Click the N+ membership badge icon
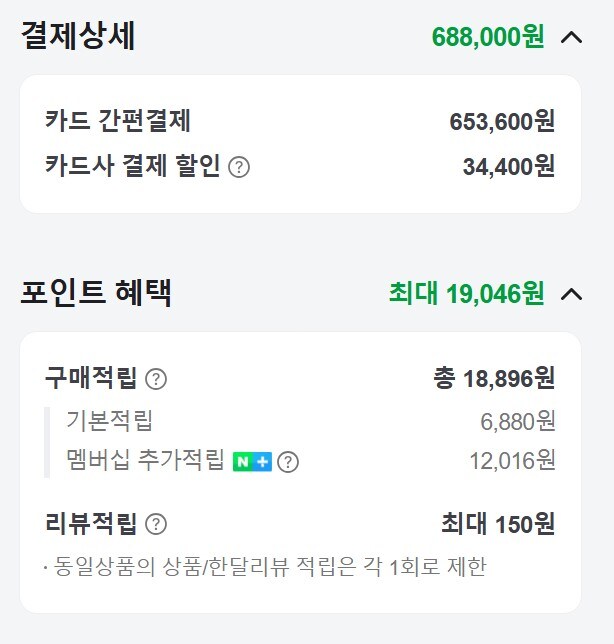 click(x=252, y=462)
